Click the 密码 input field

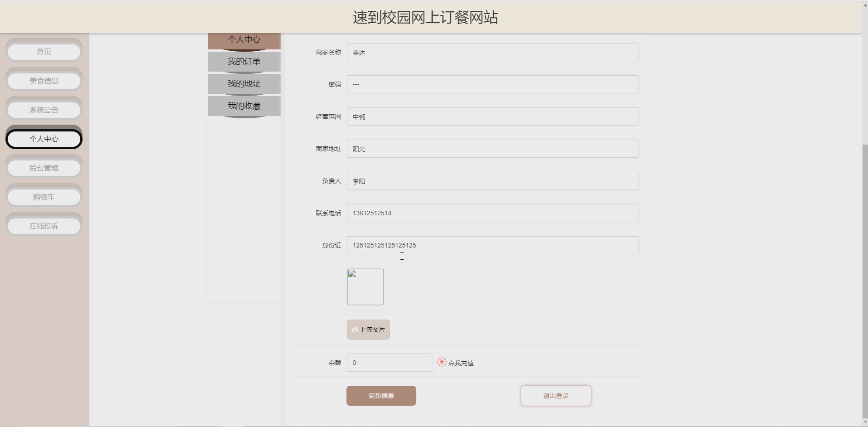pos(493,84)
